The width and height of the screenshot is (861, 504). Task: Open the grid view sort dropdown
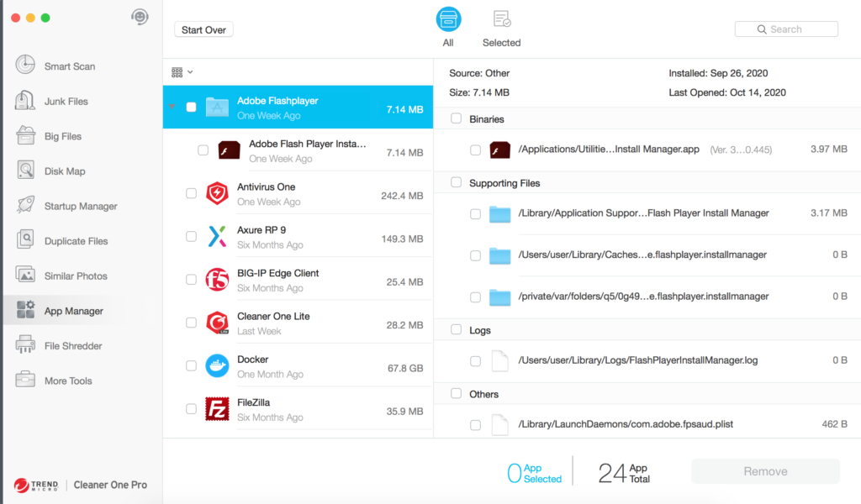[182, 72]
